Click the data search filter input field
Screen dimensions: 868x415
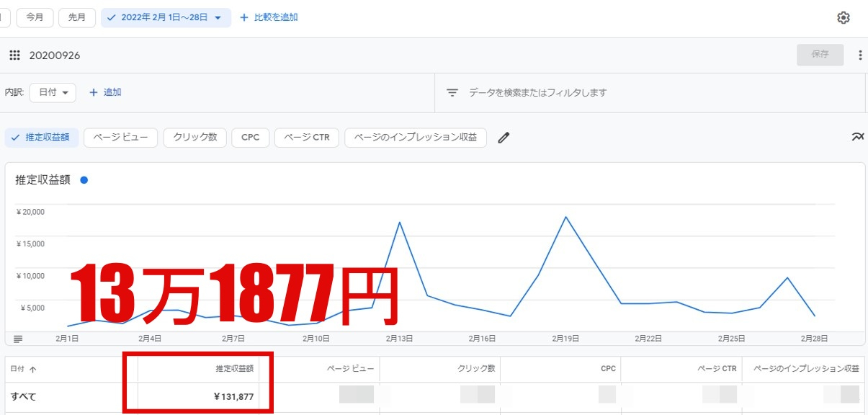click(x=648, y=92)
